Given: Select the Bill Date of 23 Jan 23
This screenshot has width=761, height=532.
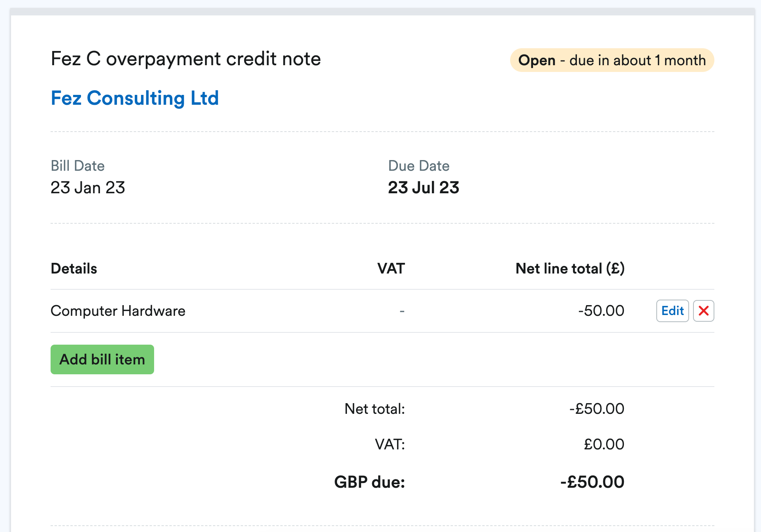Looking at the screenshot, I should pos(88,188).
